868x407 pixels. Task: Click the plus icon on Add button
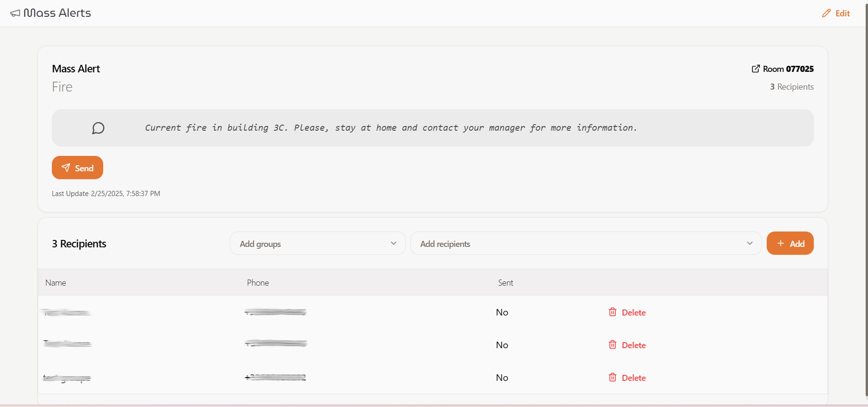[780, 244]
